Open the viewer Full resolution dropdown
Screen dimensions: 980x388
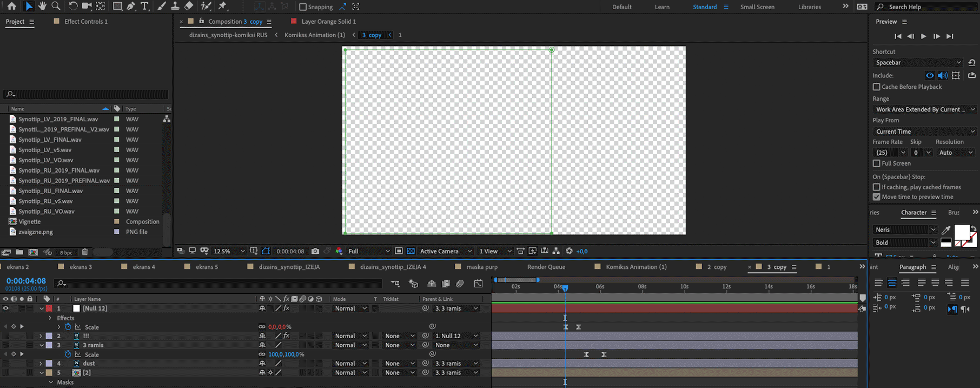(369, 251)
